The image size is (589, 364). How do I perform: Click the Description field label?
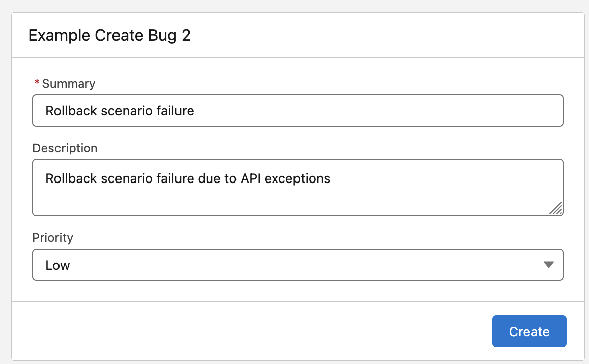pos(65,148)
